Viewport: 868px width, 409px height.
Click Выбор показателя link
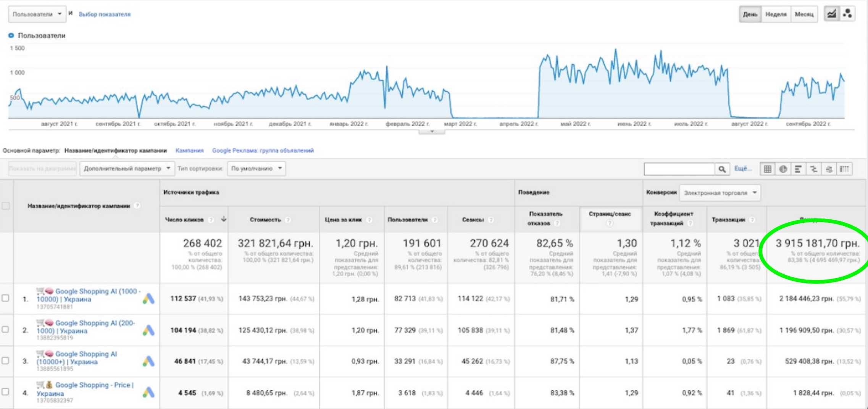[105, 14]
